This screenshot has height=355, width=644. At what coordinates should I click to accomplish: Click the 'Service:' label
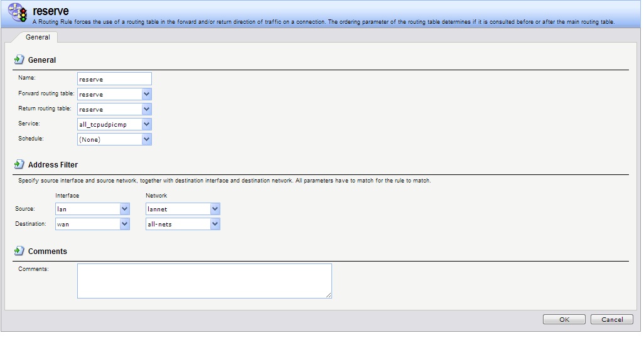tap(29, 124)
